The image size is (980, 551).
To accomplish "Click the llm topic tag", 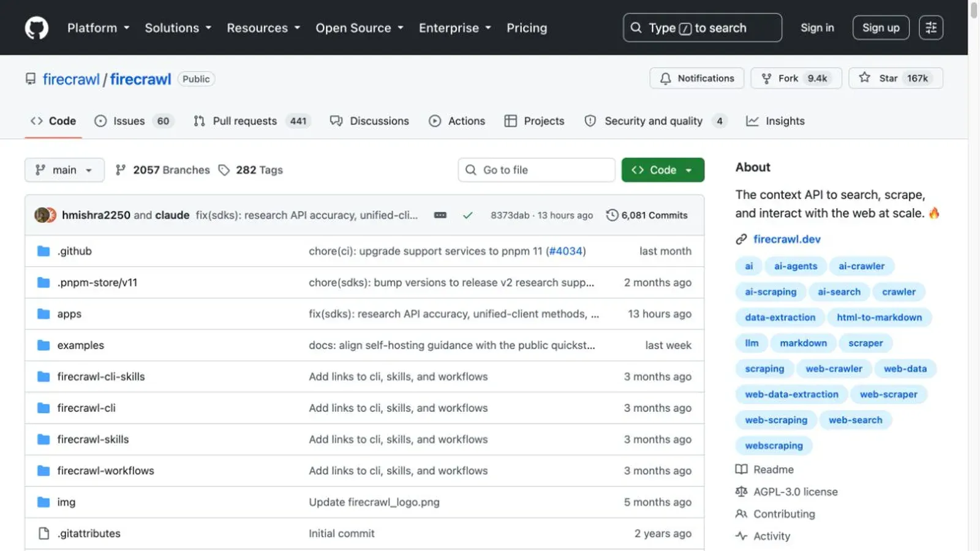I will tap(752, 343).
